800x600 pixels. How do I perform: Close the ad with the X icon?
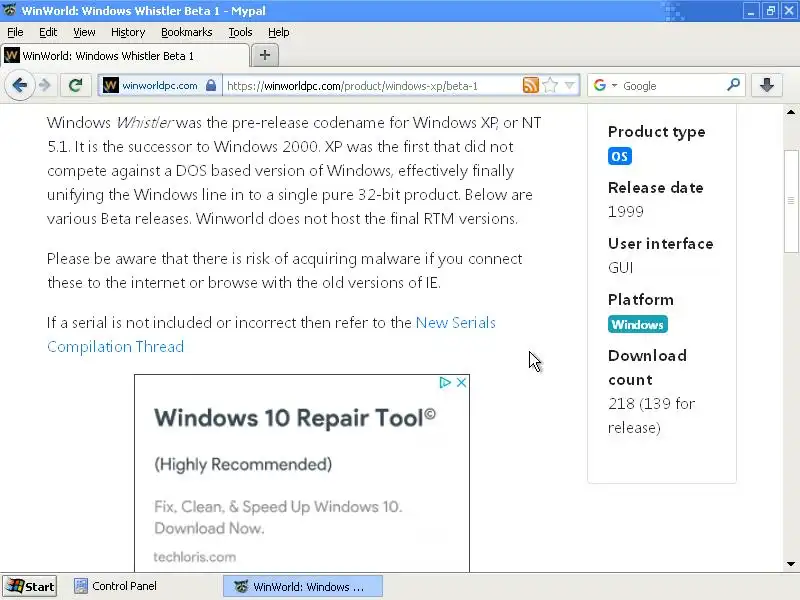[x=461, y=382]
